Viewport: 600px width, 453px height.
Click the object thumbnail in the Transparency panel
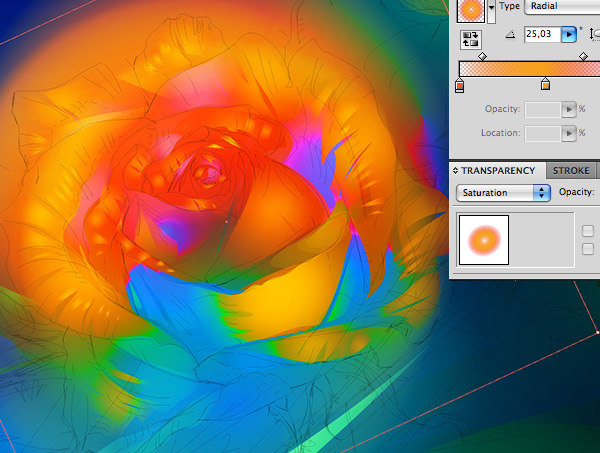click(x=484, y=240)
